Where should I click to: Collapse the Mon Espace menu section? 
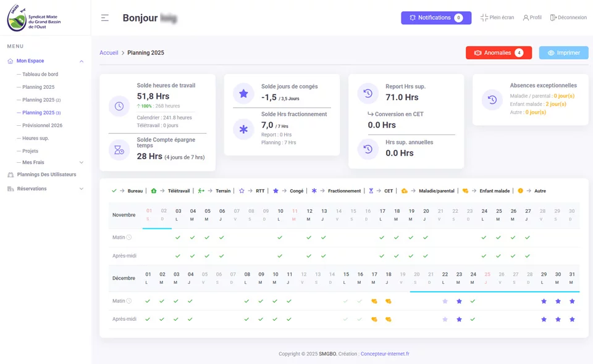click(82, 61)
